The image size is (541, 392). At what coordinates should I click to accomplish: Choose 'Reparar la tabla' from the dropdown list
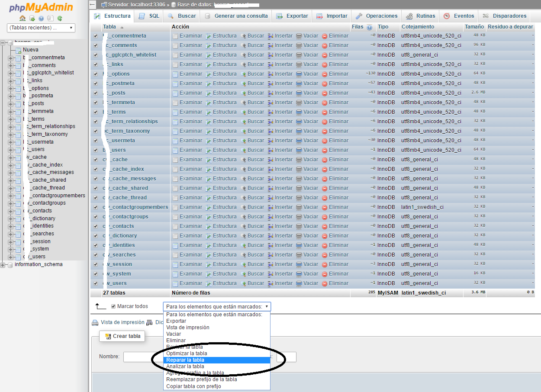217,360
